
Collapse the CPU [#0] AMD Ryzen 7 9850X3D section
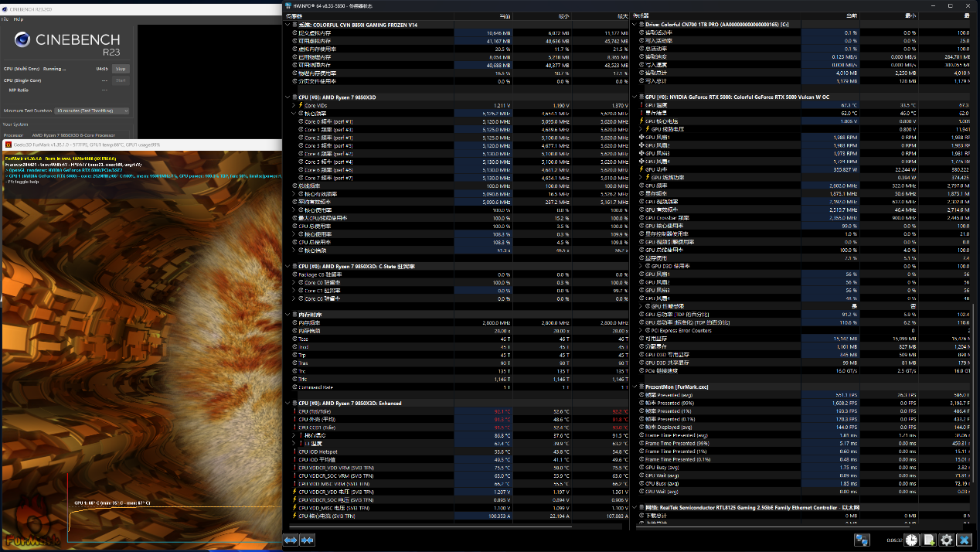(x=288, y=97)
